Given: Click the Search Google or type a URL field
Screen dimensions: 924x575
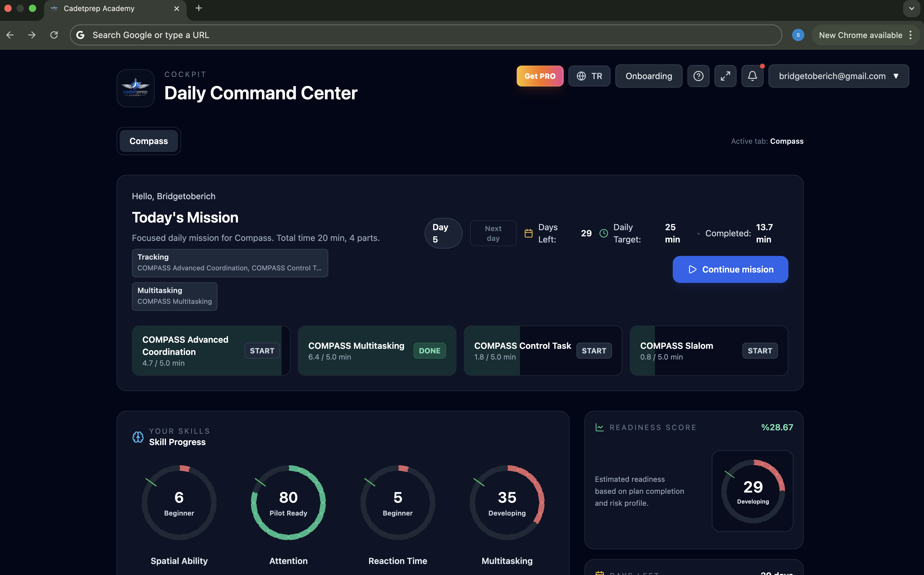Looking at the screenshot, I should click(425, 35).
